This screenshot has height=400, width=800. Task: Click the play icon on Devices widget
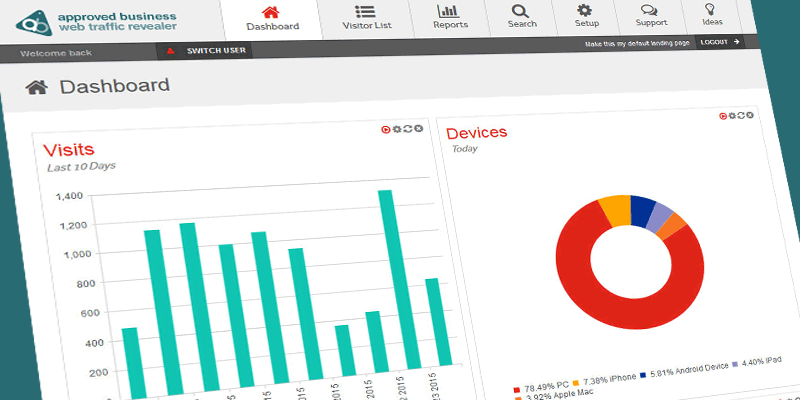point(722,116)
